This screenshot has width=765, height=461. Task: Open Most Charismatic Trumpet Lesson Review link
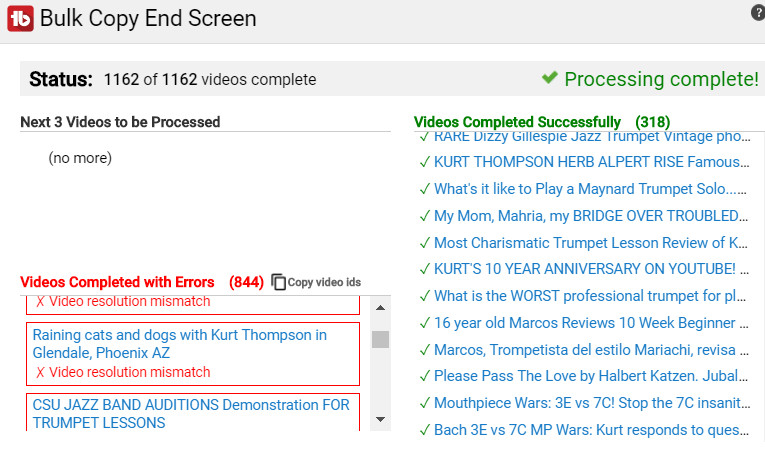pos(591,242)
